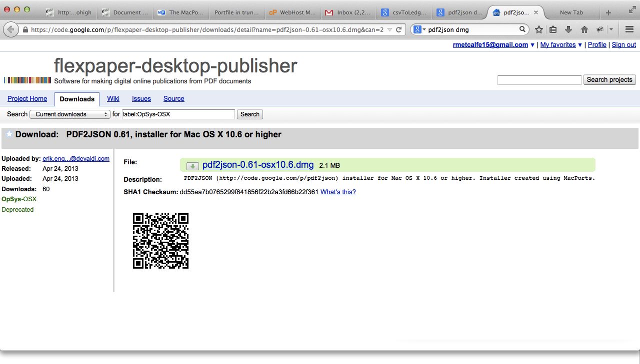This screenshot has height=364, width=640.
Task: Open the Source tab
Action: click(174, 98)
